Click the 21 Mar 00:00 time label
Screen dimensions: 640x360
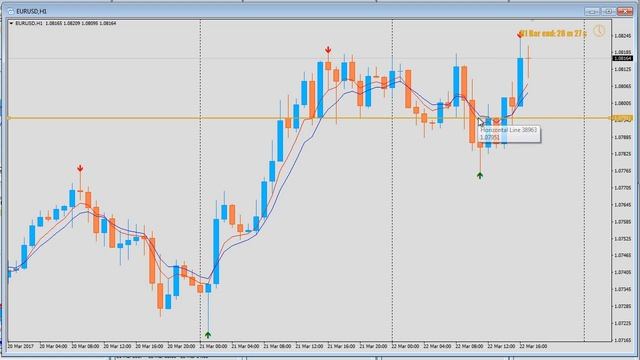pyautogui.click(x=213, y=346)
